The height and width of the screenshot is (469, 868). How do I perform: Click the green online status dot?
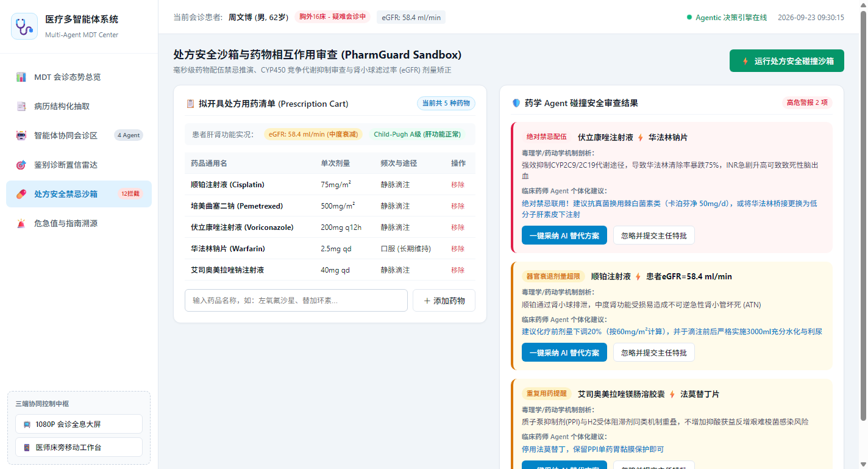[x=689, y=17]
